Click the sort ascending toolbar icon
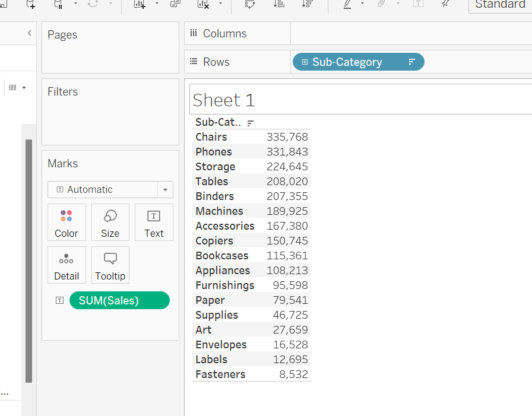The width and height of the screenshot is (532, 416). [278, 4]
